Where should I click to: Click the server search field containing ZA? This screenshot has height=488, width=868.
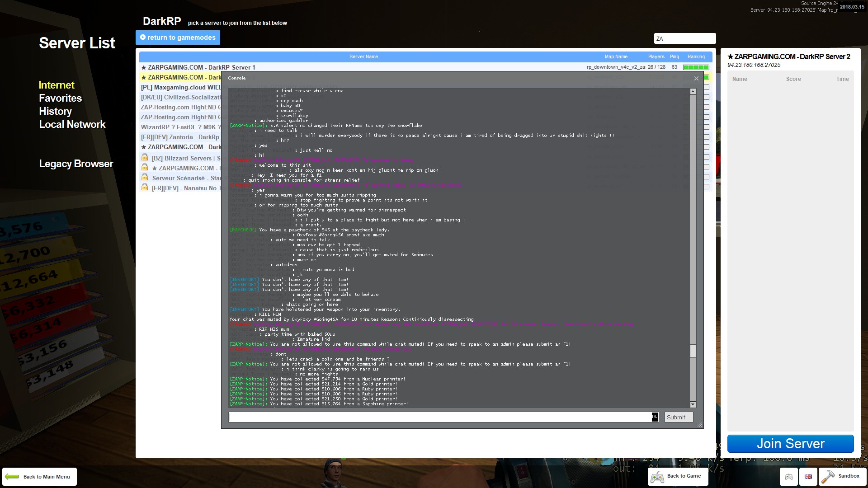tap(685, 38)
